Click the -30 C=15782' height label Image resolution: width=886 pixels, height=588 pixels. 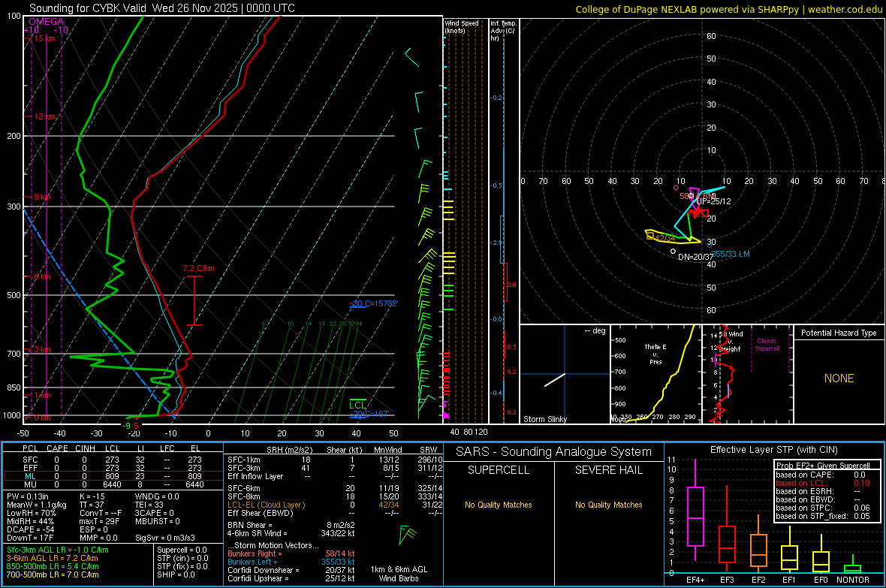coord(374,303)
